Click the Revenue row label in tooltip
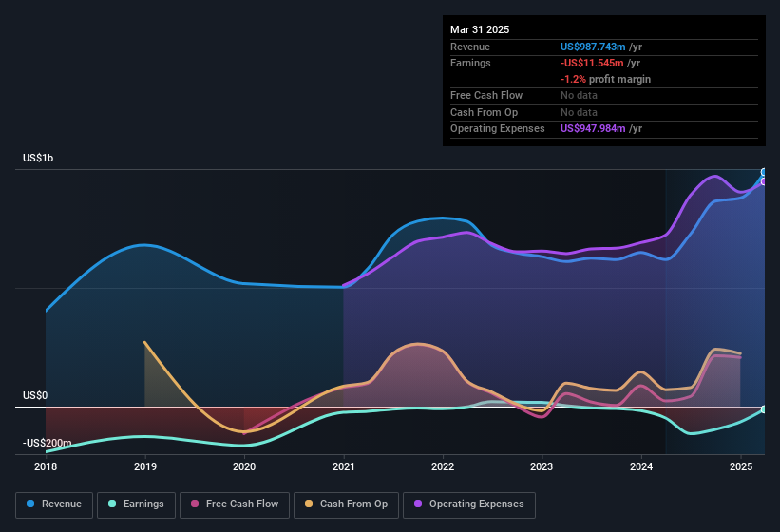The image size is (780, 532). click(x=470, y=47)
